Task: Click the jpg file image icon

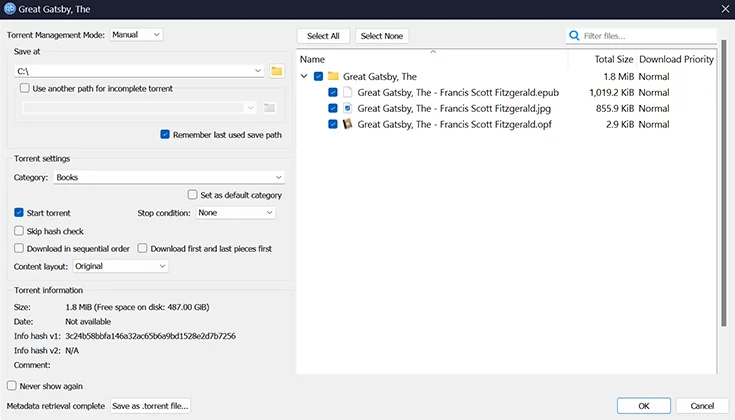Action: [x=347, y=108]
